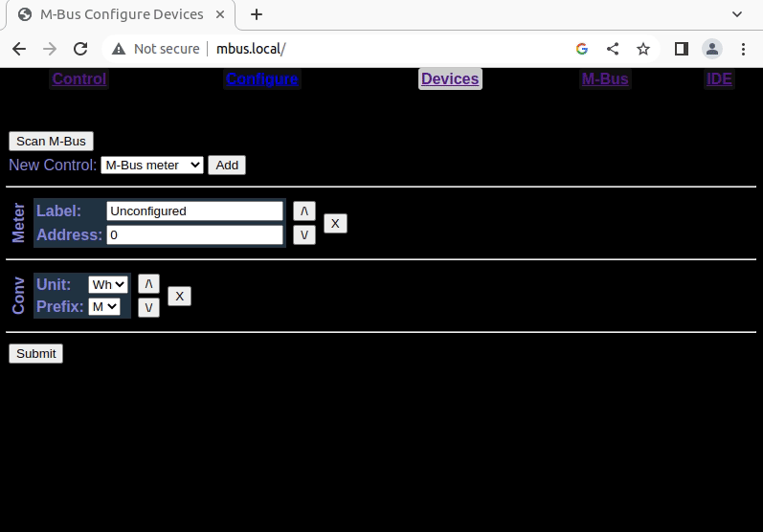Click the Prefix: caption

point(60,307)
